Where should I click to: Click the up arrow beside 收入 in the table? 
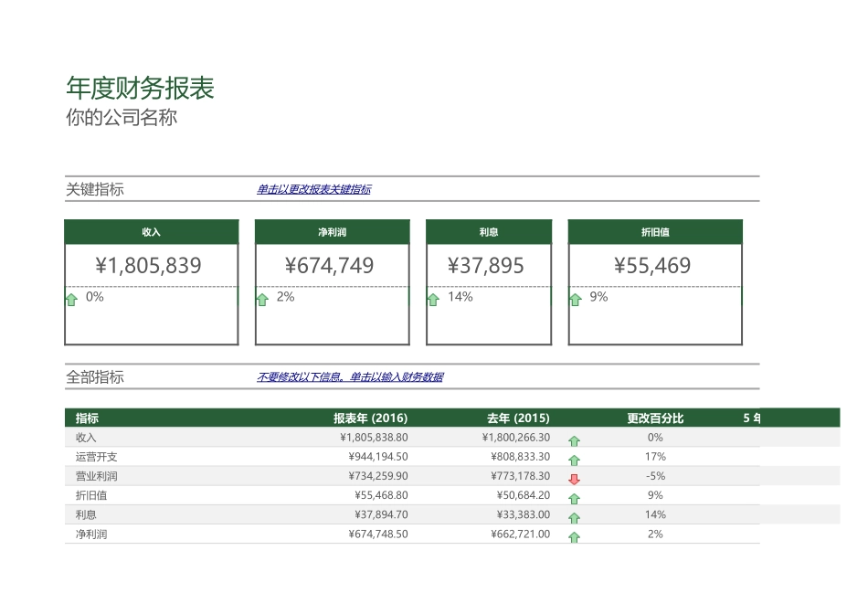(x=574, y=439)
